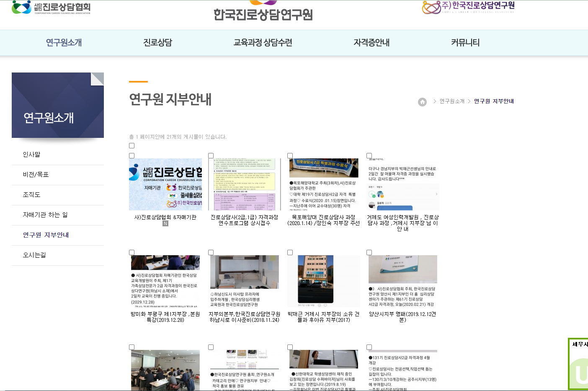Click title 박재근 거제시 지부장의 소유 건물
The width and height of the screenshot is (588, 391).
tap(324, 317)
